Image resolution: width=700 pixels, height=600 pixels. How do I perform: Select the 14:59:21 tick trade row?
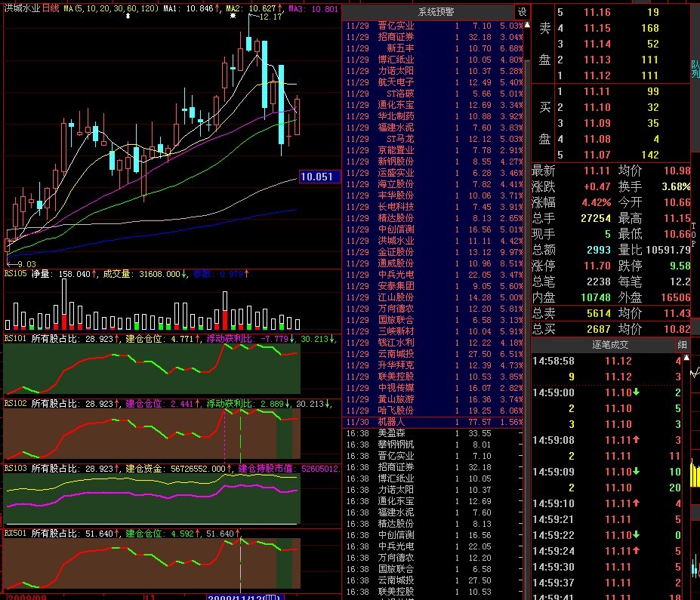(607, 519)
